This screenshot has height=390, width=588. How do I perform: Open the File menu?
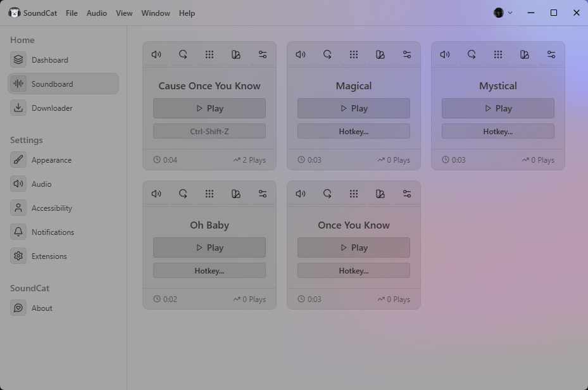coord(72,13)
